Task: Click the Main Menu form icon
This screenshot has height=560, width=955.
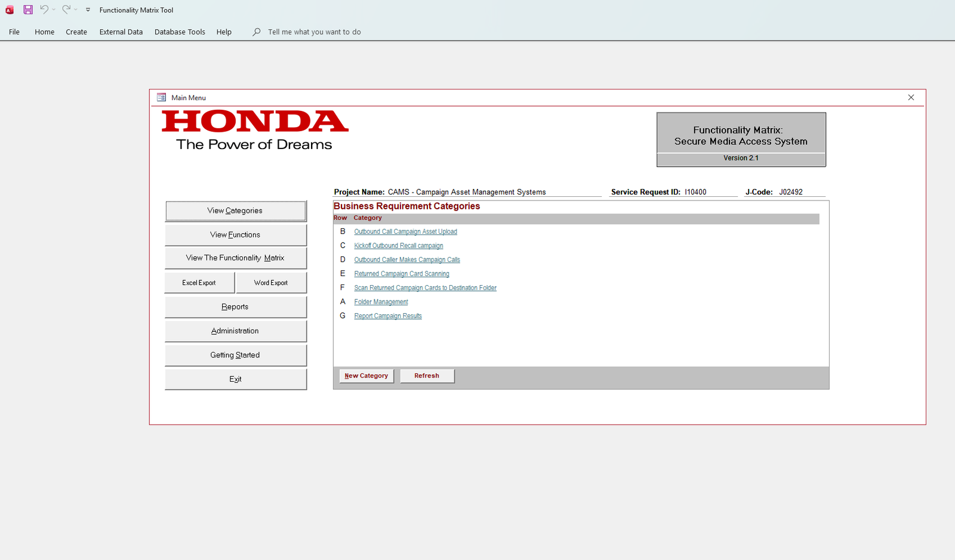Action: click(x=161, y=97)
